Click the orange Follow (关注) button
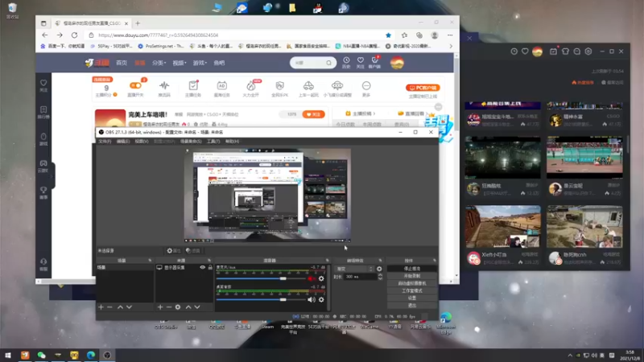The height and width of the screenshot is (362, 644). click(313, 114)
